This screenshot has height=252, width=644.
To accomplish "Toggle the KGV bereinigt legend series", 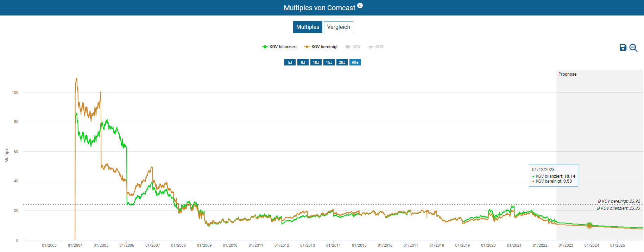I will pyautogui.click(x=321, y=47).
